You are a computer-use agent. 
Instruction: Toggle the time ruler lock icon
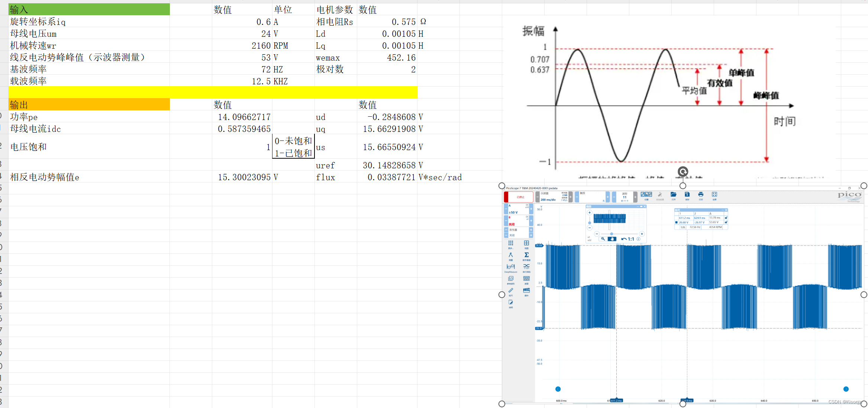pos(726,218)
